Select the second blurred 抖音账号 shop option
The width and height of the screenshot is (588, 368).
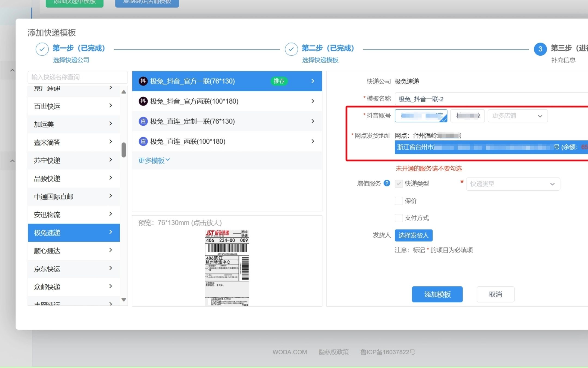(467, 116)
